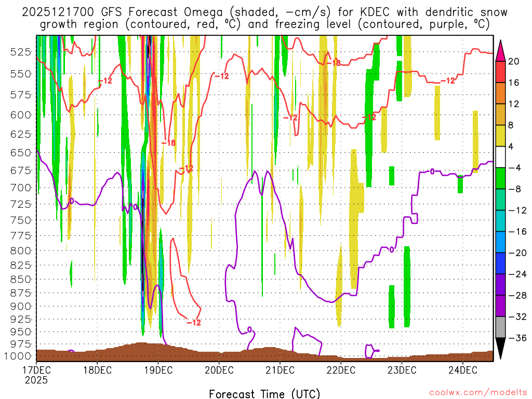This screenshot has width=532, height=399.
Task: Click the 550 pressure level label
Action: click(x=20, y=74)
